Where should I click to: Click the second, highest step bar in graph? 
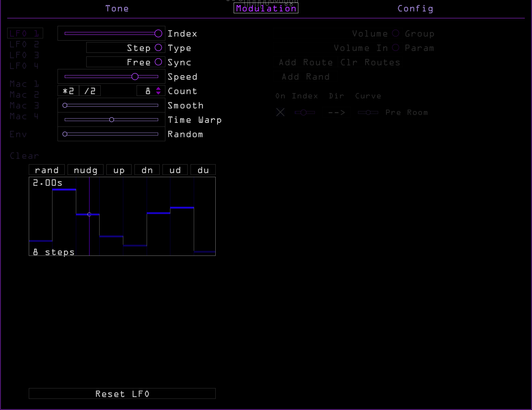[x=64, y=189]
